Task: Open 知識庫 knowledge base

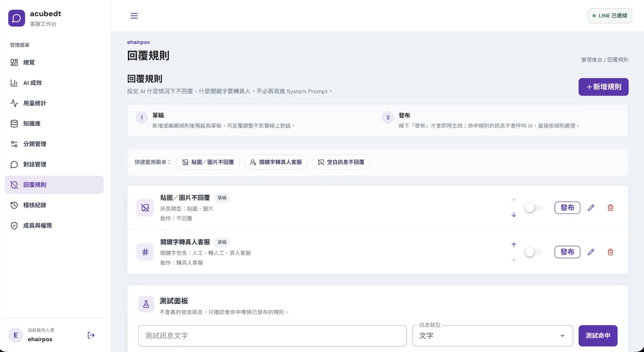Action: 54,124
